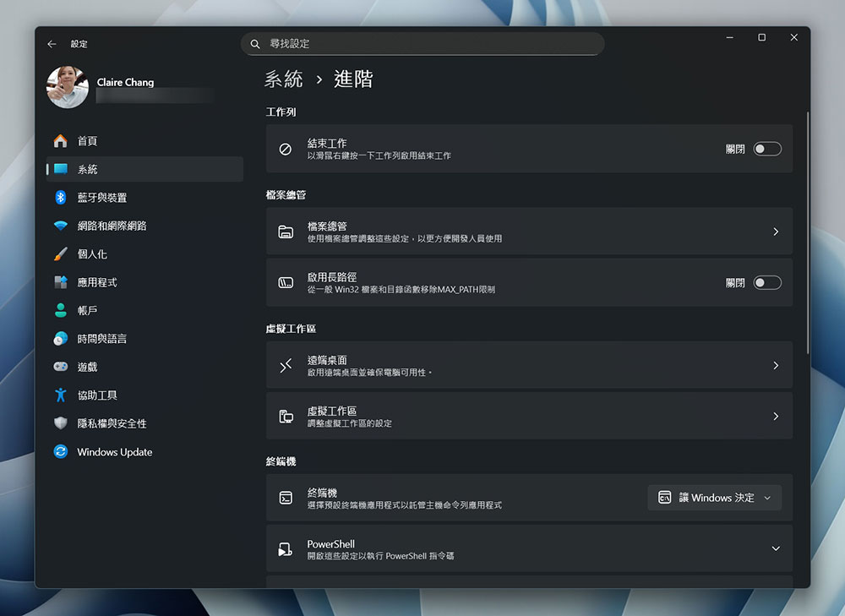Go to 隱私權與安全性 settings
845x616 pixels.
click(x=144, y=423)
